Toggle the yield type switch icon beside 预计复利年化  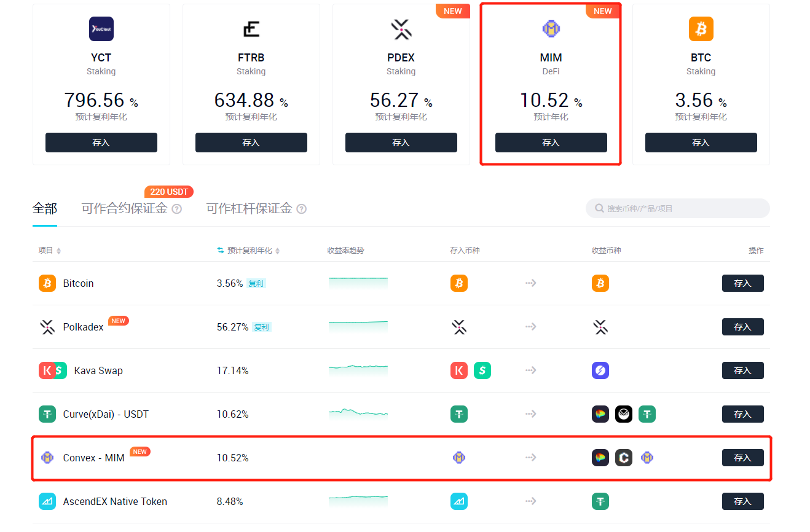click(x=221, y=251)
